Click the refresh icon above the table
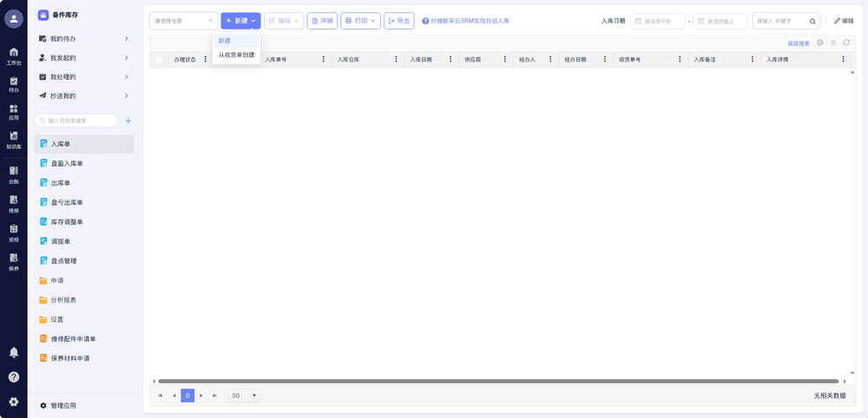 coord(846,42)
